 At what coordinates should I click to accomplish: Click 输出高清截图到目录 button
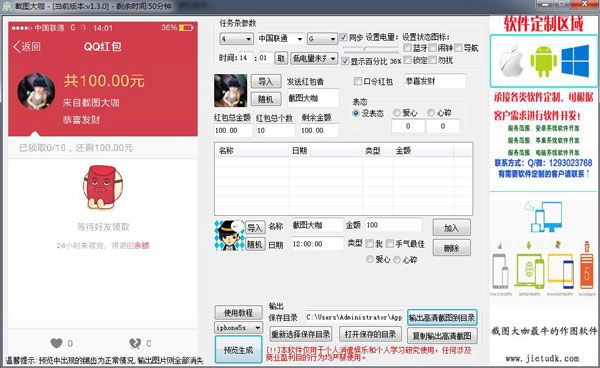pyautogui.click(x=442, y=318)
